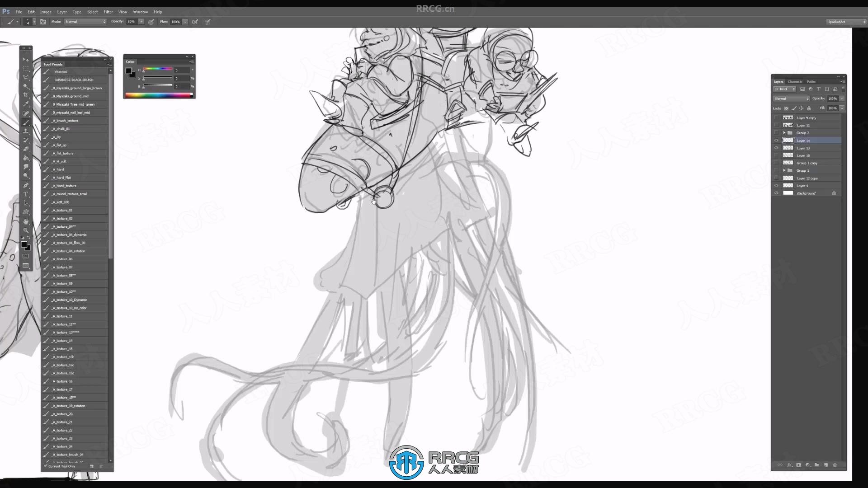Select the Healing Brush tool
This screenshot has height=488, width=868.
(26, 113)
